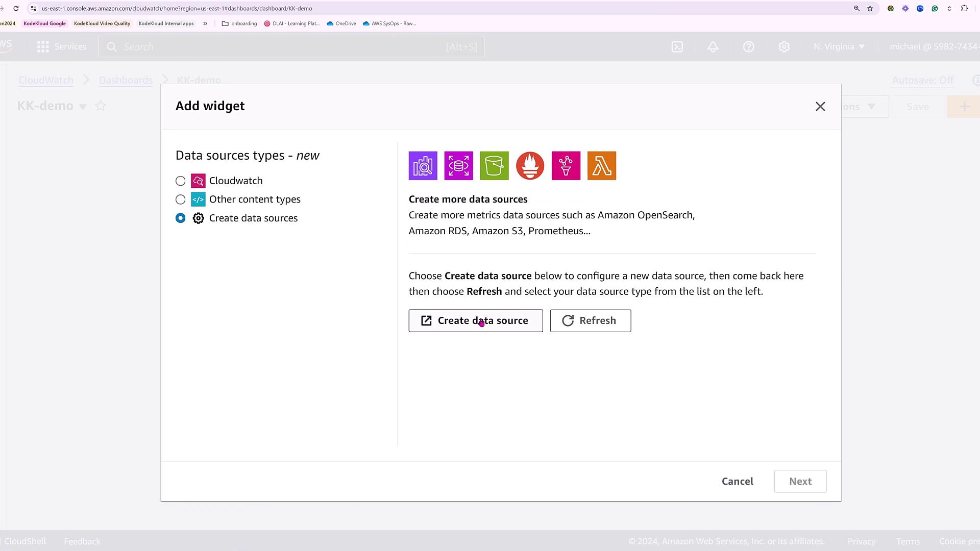
Task: Open the CloudShell terminal icon in header
Action: click(677, 47)
